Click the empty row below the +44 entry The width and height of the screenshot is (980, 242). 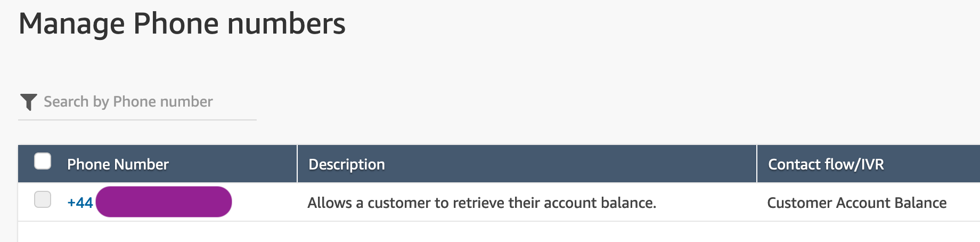(x=499, y=232)
